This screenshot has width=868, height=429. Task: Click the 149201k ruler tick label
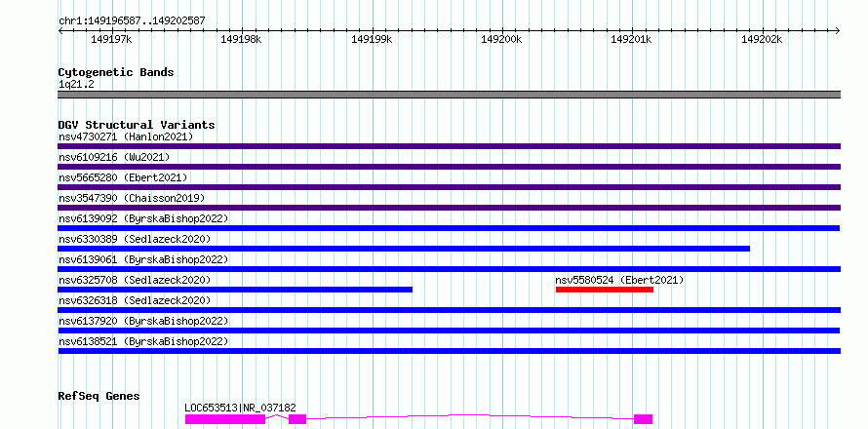[632, 39]
